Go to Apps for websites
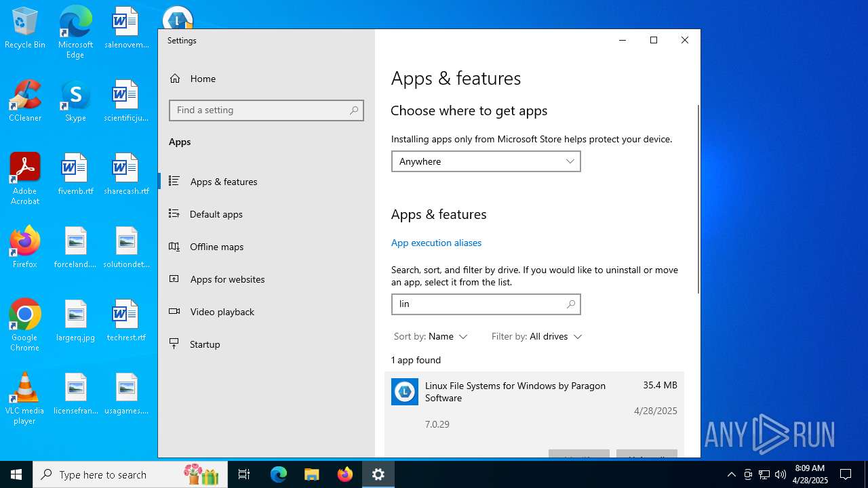The width and height of the screenshot is (868, 488). (x=266, y=279)
